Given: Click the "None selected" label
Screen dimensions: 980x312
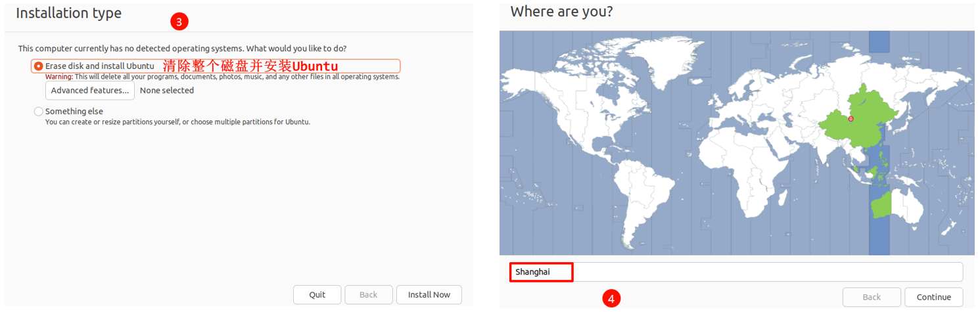Looking at the screenshot, I should point(167,91).
